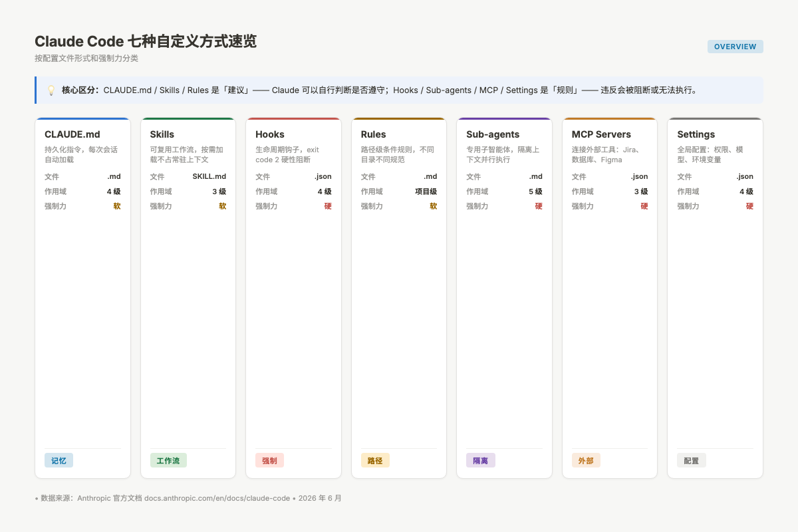Click the Settings card title
The width and height of the screenshot is (798, 532).
tap(696, 134)
